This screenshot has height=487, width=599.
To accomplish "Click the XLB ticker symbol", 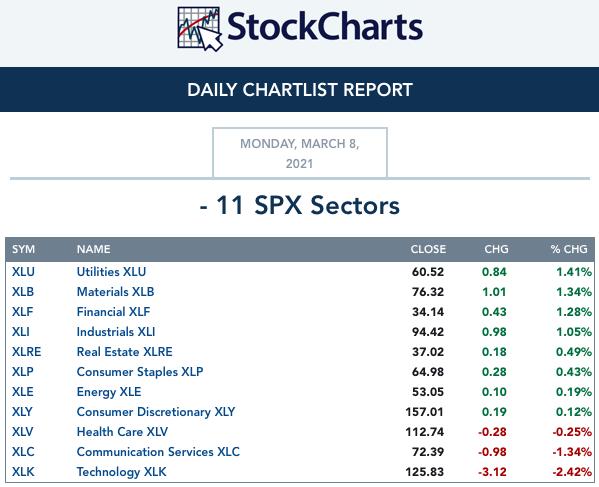I will click(23, 291).
